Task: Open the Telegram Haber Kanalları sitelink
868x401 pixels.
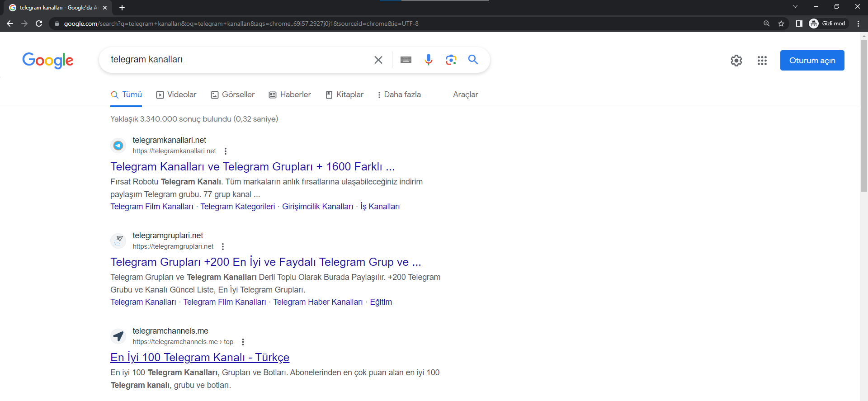Action: [x=318, y=302]
